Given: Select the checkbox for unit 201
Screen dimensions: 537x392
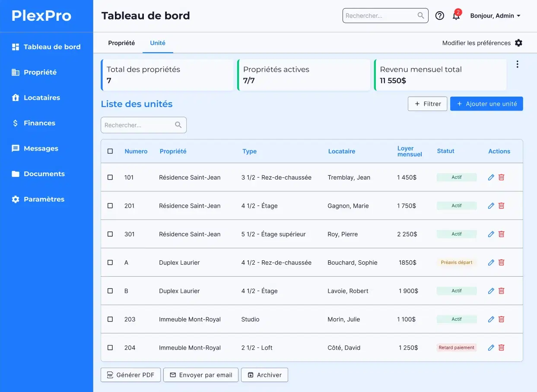Looking at the screenshot, I should point(110,206).
